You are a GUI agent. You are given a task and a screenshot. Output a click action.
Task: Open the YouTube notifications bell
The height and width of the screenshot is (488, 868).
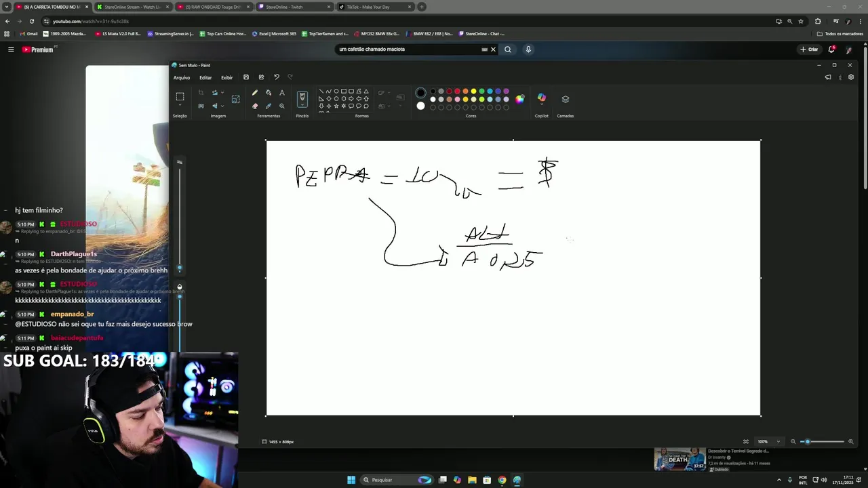pyautogui.click(x=831, y=49)
